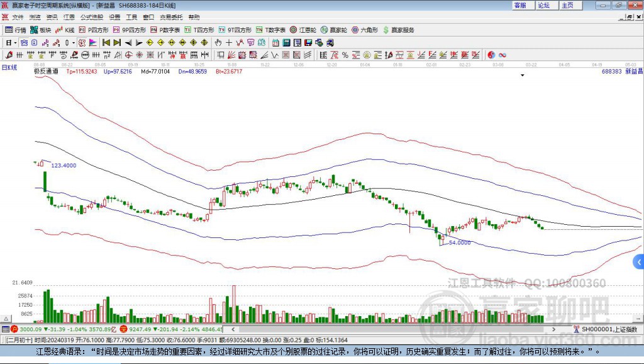Open the P数字表 tool
Viewport: 644px width, 364px height.
click(x=165, y=30)
